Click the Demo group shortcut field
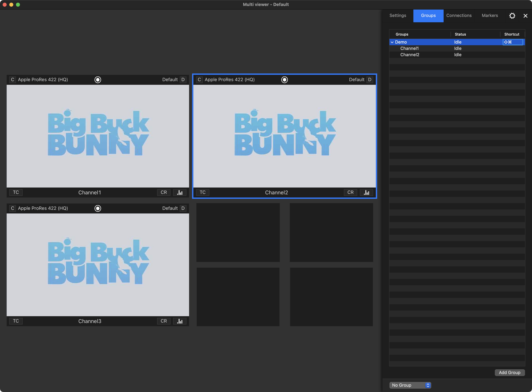Viewport: 532px width, 392px height. [513, 42]
